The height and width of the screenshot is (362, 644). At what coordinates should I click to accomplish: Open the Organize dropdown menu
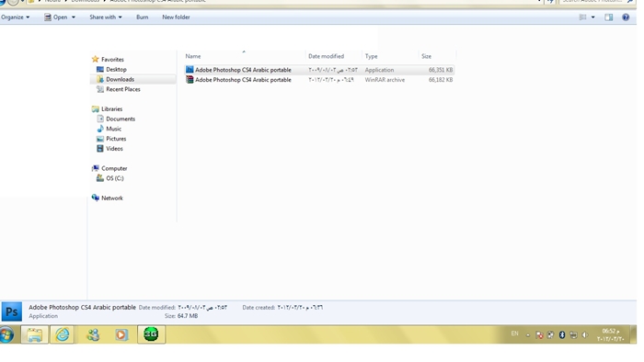(16, 17)
